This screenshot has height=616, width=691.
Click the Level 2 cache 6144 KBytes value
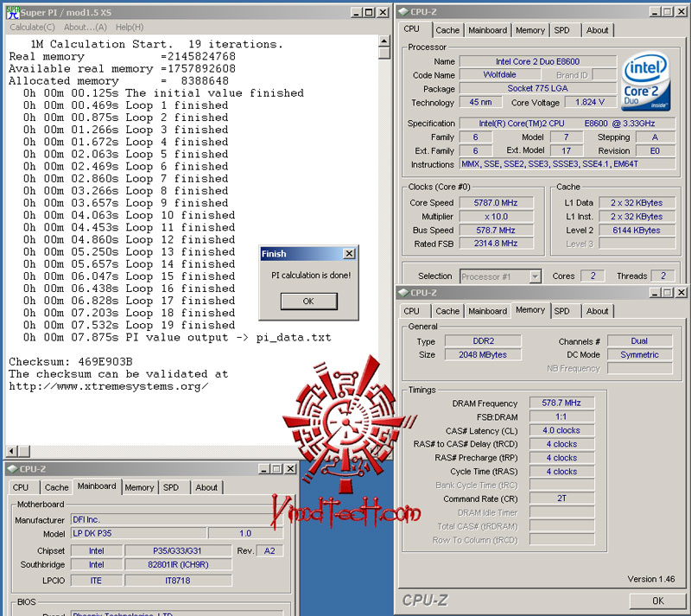point(637,230)
